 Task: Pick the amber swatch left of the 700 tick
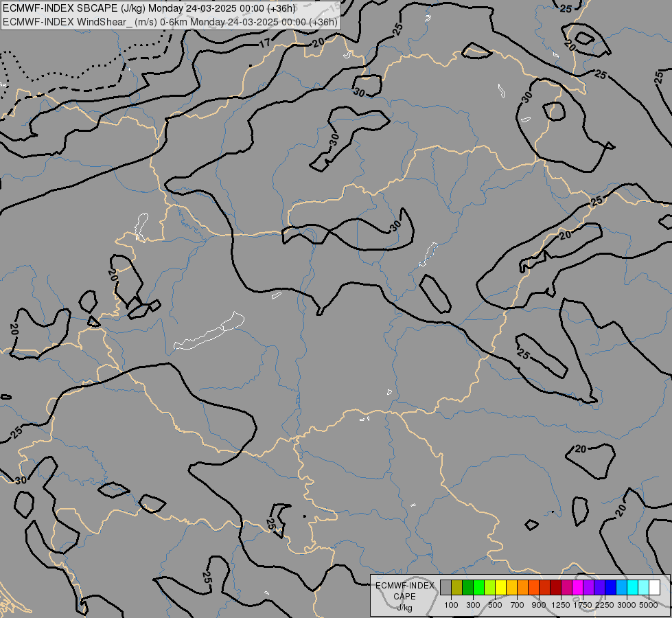pos(511,587)
